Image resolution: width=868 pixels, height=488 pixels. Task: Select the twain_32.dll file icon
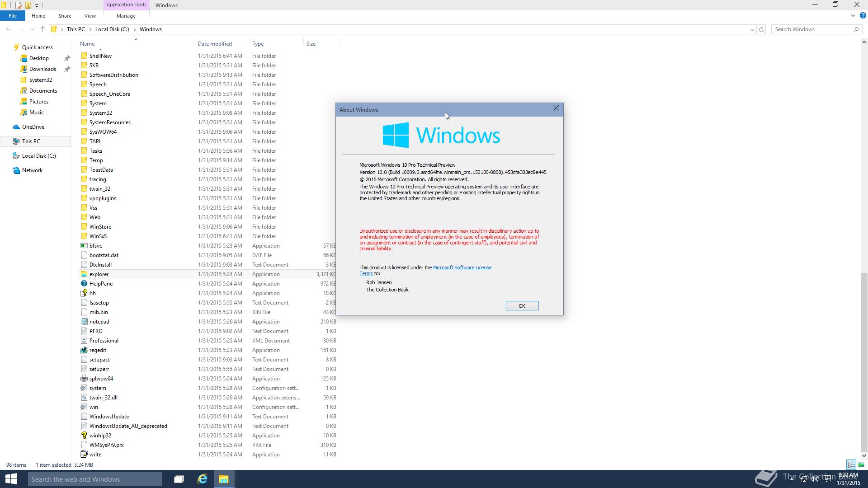pos(84,398)
